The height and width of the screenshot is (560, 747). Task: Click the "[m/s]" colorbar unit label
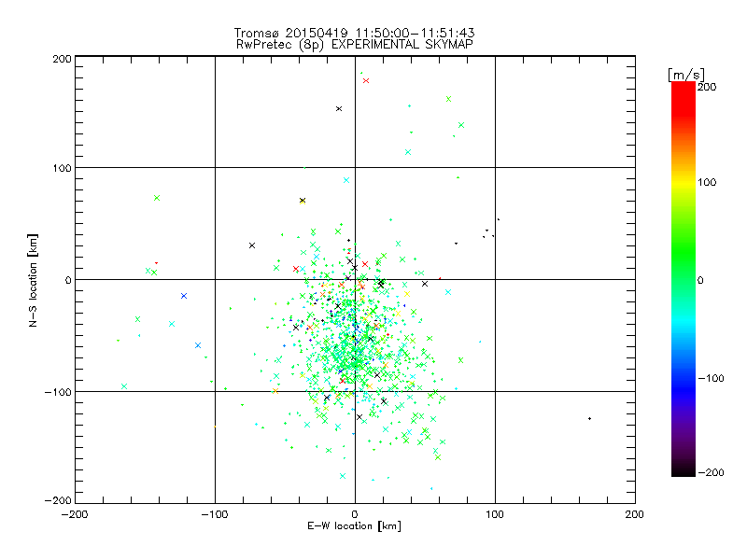(x=685, y=75)
